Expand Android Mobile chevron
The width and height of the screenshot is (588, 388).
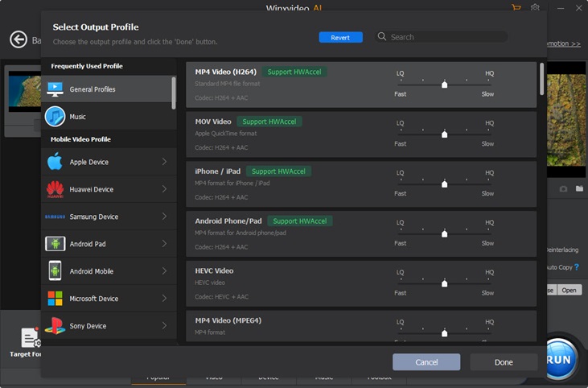(x=164, y=271)
